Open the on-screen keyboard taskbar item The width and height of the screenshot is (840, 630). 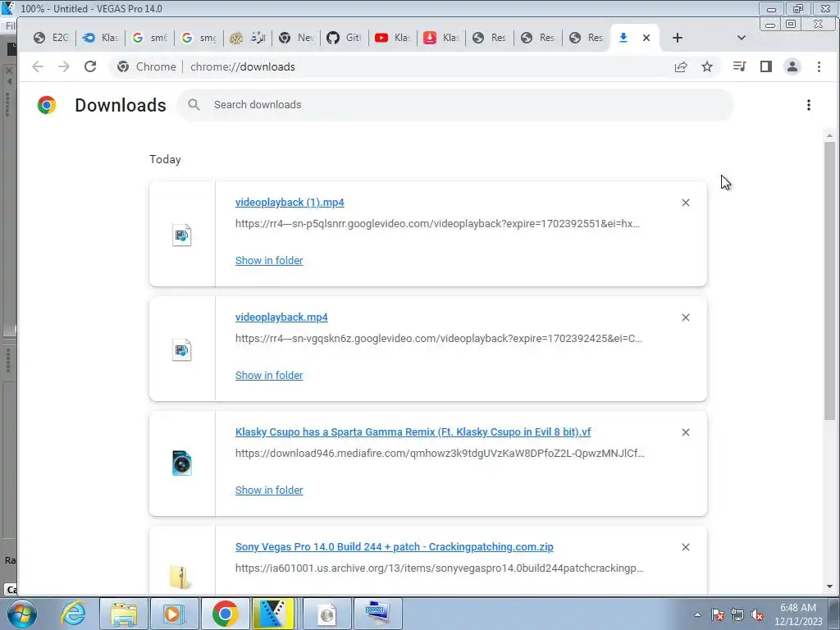(x=377, y=614)
